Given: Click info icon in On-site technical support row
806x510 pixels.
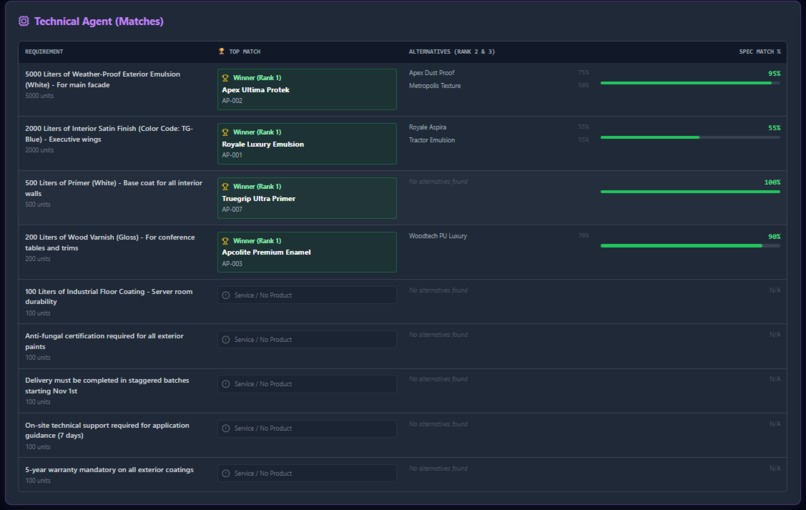Looking at the screenshot, I should coord(226,428).
